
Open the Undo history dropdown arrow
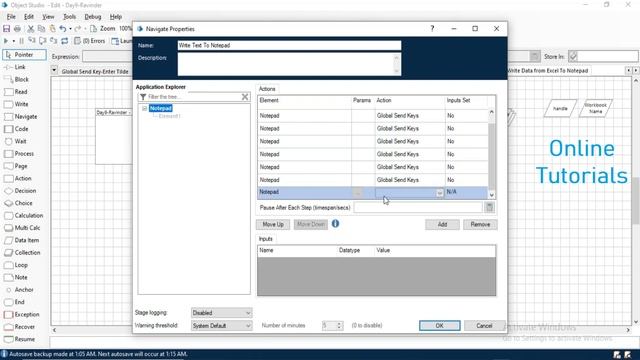tap(70, 29)
